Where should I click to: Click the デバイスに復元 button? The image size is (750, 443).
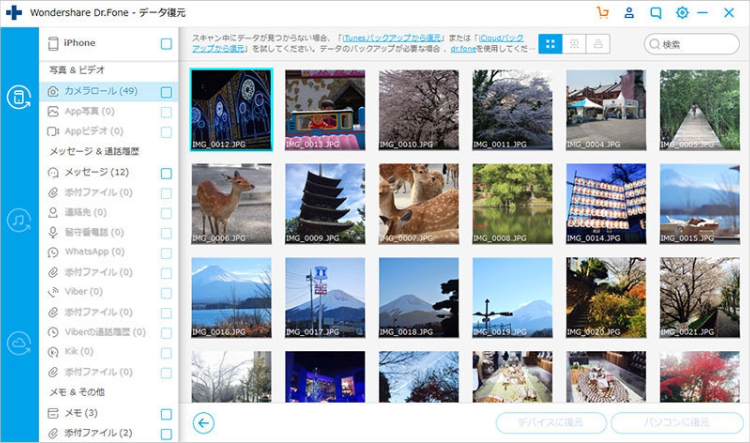point(551,423)
